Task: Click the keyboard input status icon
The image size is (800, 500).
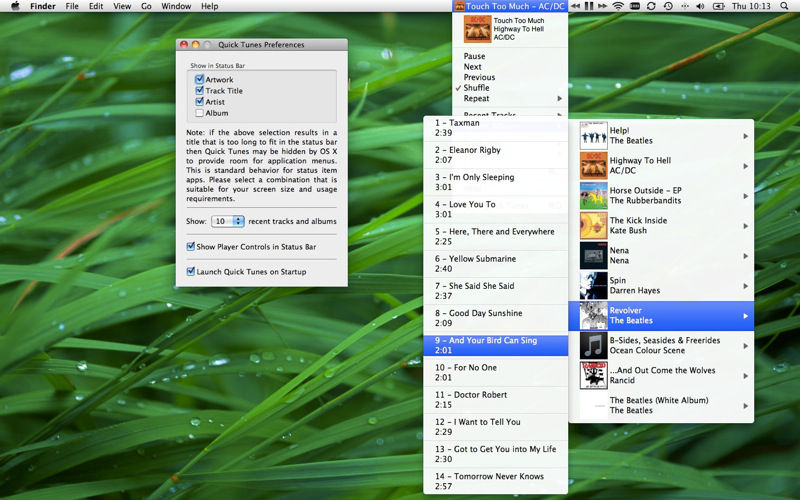Action: [x=635, y=6]
